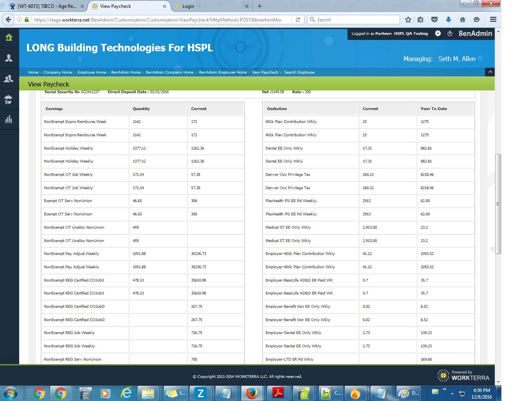Go back with the browser back arrow
Viewport: 532px width, 401px height.
click(9, 20)
